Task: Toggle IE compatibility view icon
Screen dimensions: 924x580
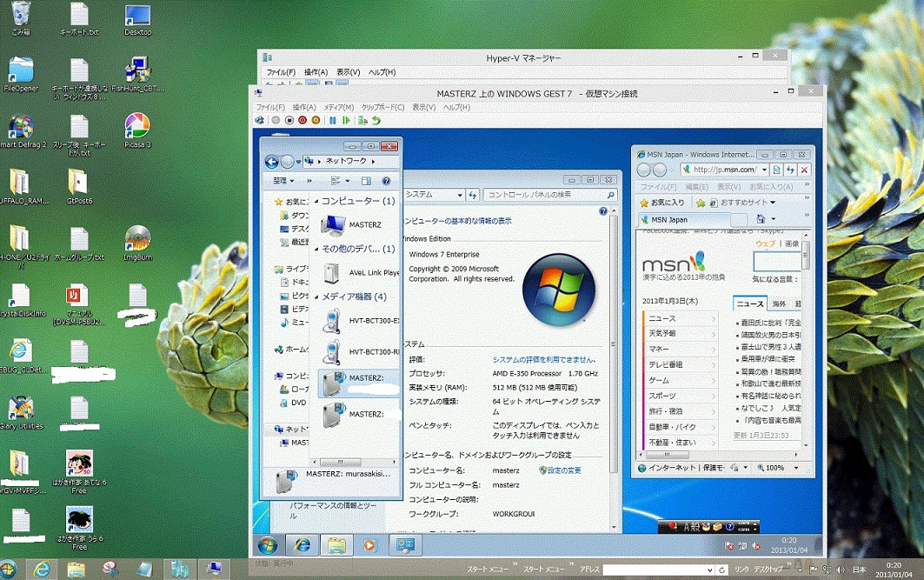Action: (x=777, y=170)
